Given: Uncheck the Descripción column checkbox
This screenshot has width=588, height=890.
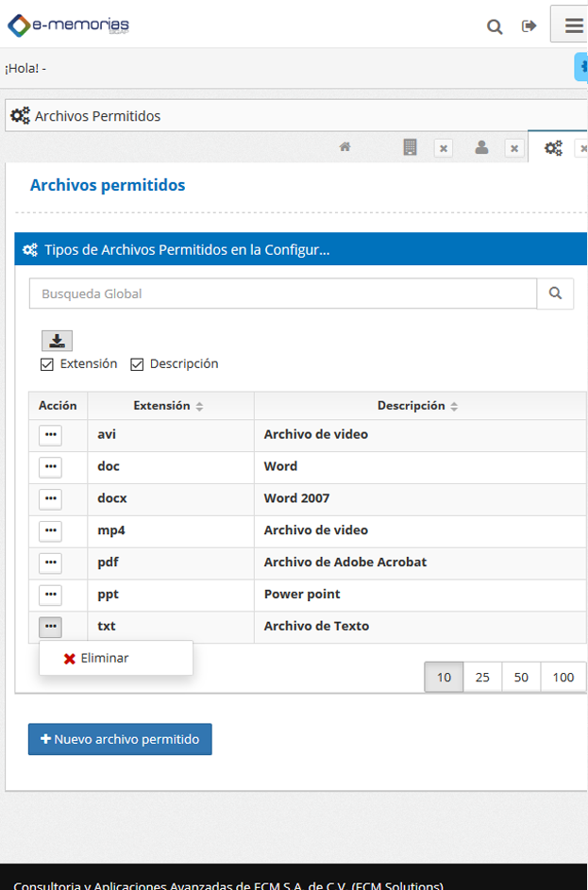Looking at the screenshot, I should 137,364.
